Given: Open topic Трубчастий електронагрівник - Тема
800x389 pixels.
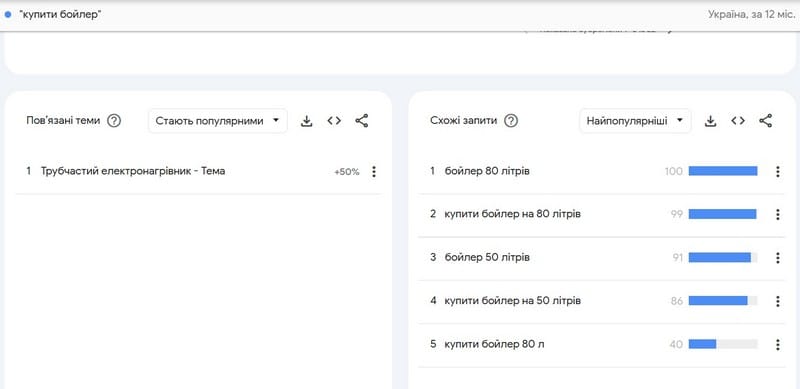Looking at the screenshot, I should coord(133,171).
